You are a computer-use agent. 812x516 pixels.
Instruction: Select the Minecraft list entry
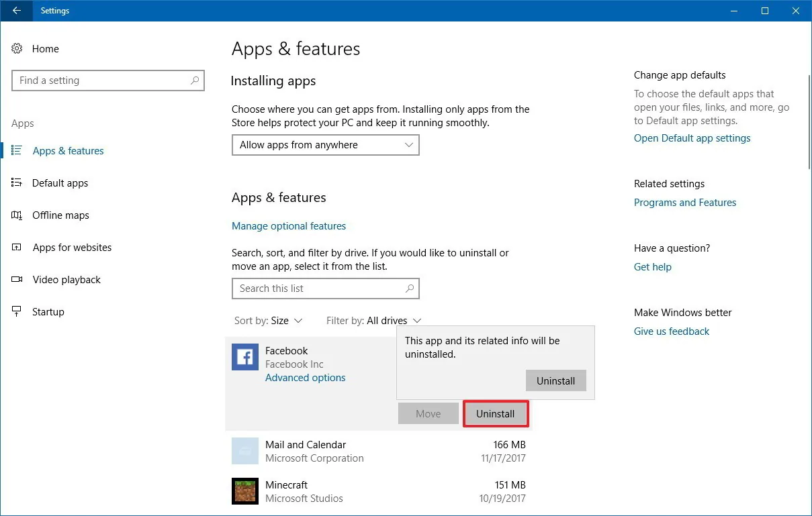coord(379,491)
